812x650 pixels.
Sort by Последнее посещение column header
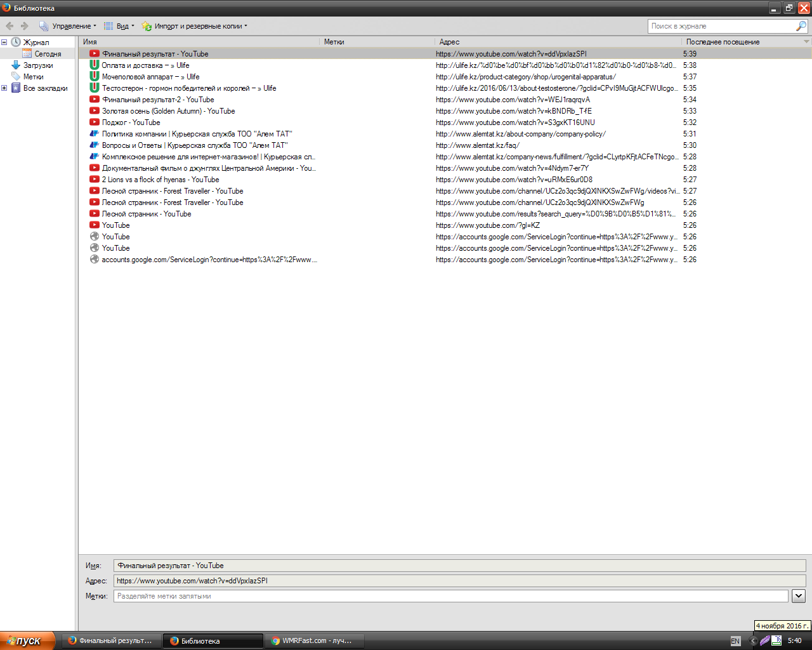click(x=741, y=42)
